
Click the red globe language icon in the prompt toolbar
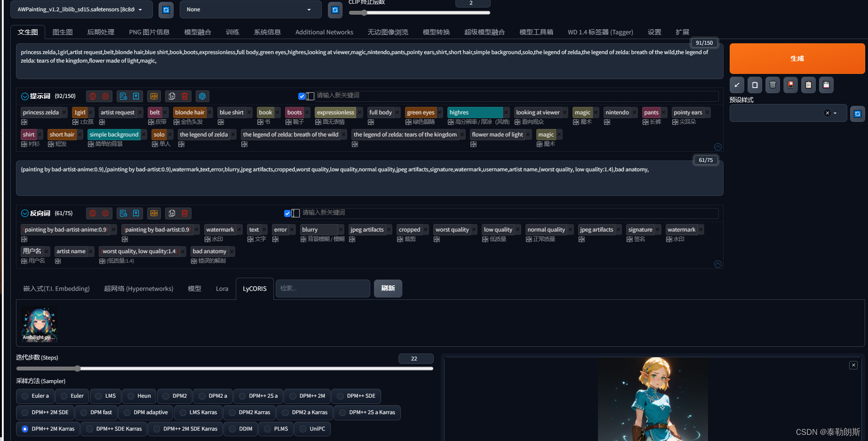click(x=93, y=96)
